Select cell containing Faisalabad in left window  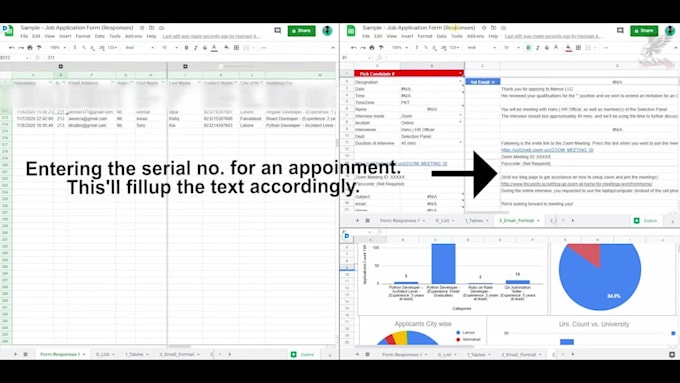252,118
